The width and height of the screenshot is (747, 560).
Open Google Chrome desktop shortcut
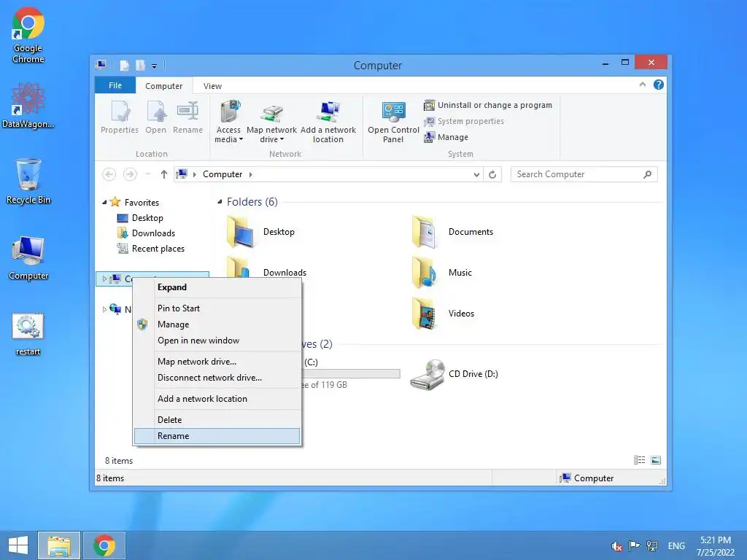pyautogui.click(x=28, y=35)
